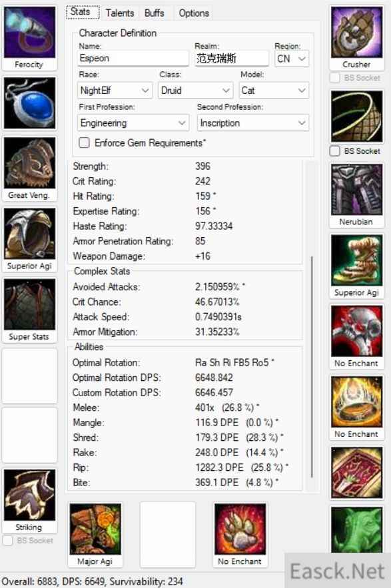Toggle BS Socket checkbox under belt

click(334, 151)
